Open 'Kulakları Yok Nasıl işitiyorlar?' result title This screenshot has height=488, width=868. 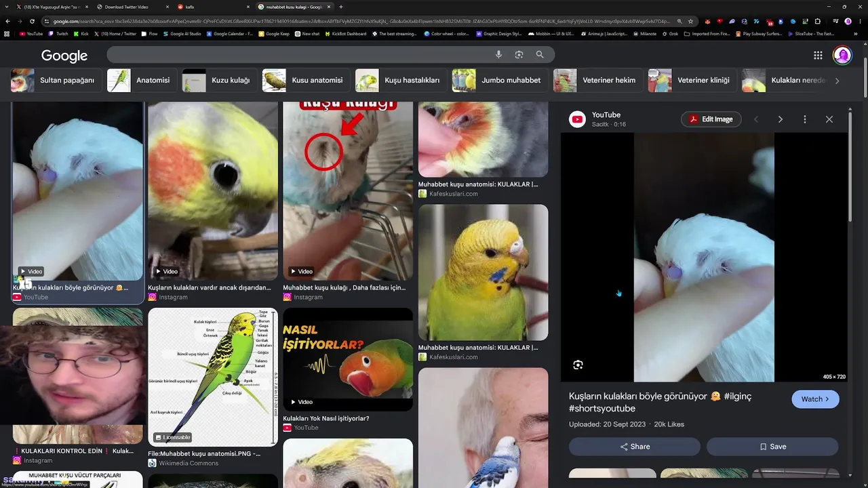coord(326,418)
